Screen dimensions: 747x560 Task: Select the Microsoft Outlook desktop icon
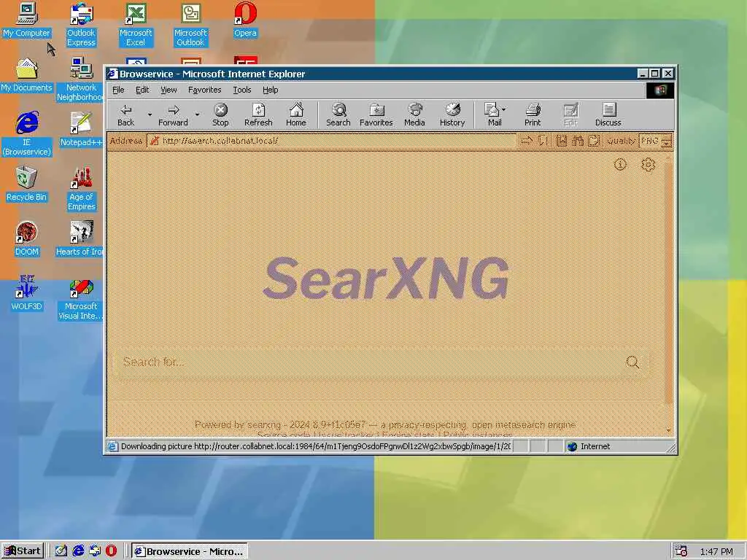pos(190,25)
